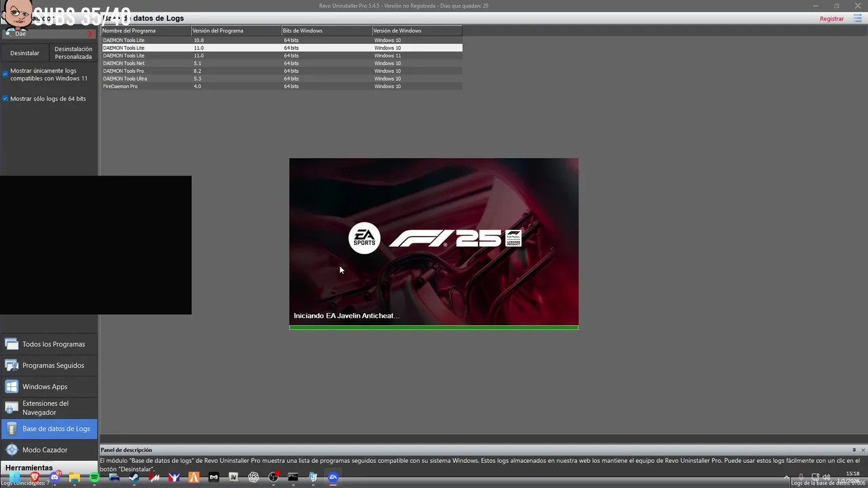Click the Registrar link

point(831,19)
